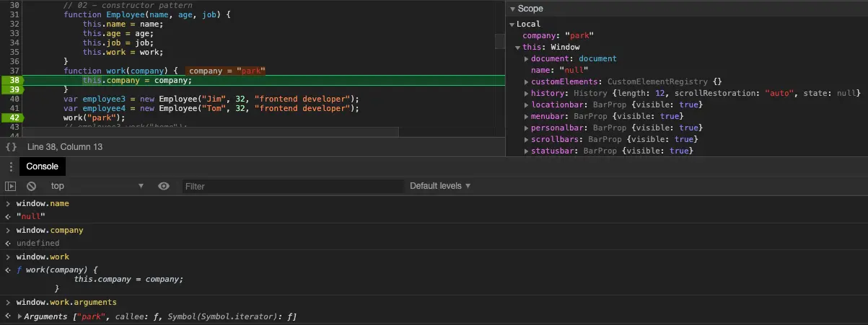Toggle the breakpoint marker on line 39
Viewport: 868px width, 325px height.
coord(14,89)
